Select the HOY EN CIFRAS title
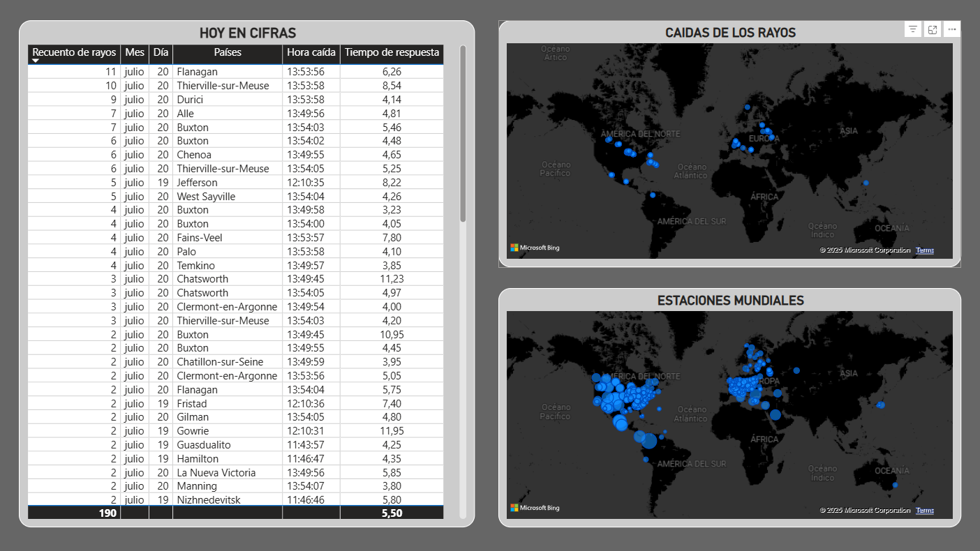The height and width of the screenshot is (551, 980). (x=248, y=33)
